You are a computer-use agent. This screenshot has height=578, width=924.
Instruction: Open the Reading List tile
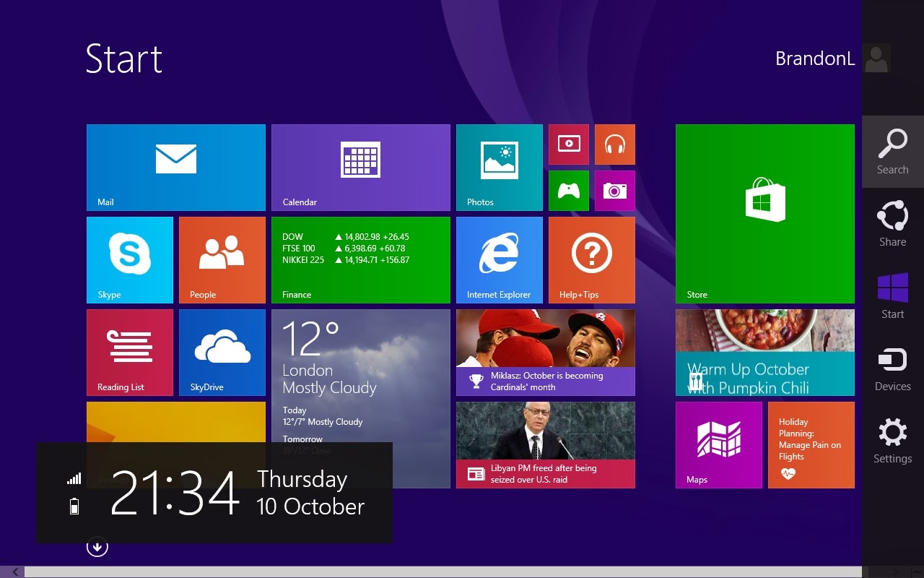(x=130, y=353)
